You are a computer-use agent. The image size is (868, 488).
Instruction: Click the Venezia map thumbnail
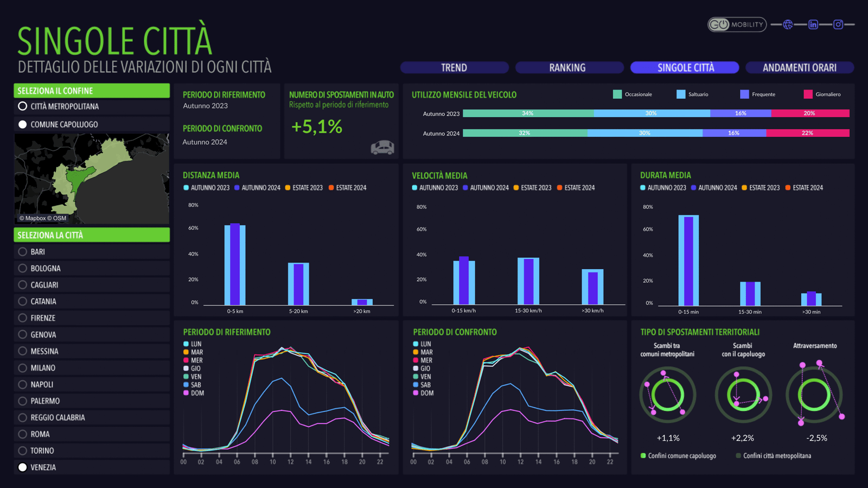[91, 178]
